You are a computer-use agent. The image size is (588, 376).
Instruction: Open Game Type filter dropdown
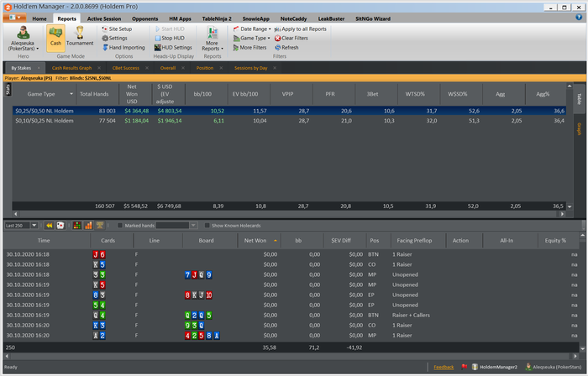coord(251,39)
